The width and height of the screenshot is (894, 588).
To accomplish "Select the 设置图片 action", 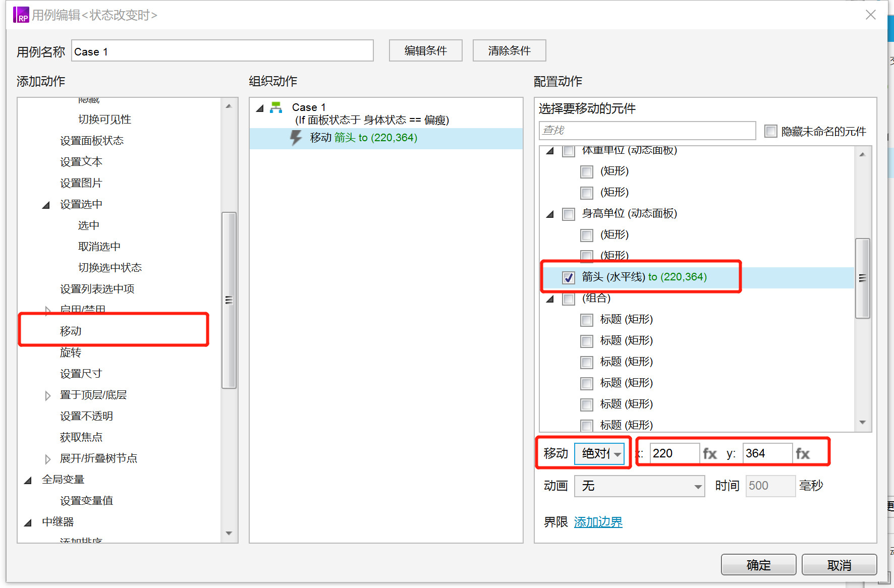I will tap(81, 183).
